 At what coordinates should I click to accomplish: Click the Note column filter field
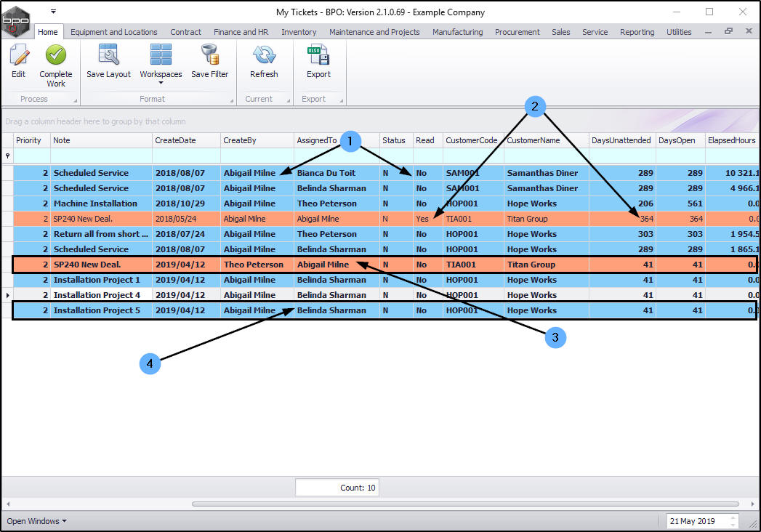click(101, 156)
